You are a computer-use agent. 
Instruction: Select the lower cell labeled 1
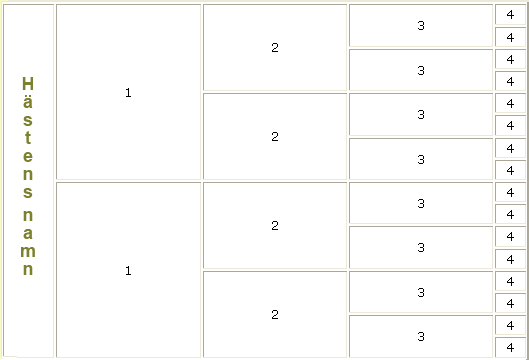pyautogui.click(x=129, y=270)
